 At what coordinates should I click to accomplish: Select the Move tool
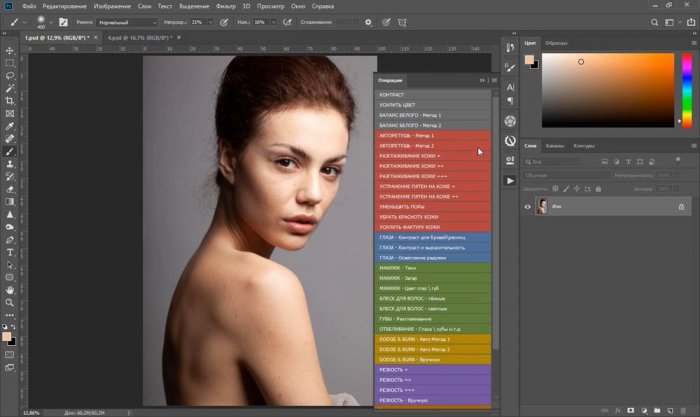pos(9,49)
